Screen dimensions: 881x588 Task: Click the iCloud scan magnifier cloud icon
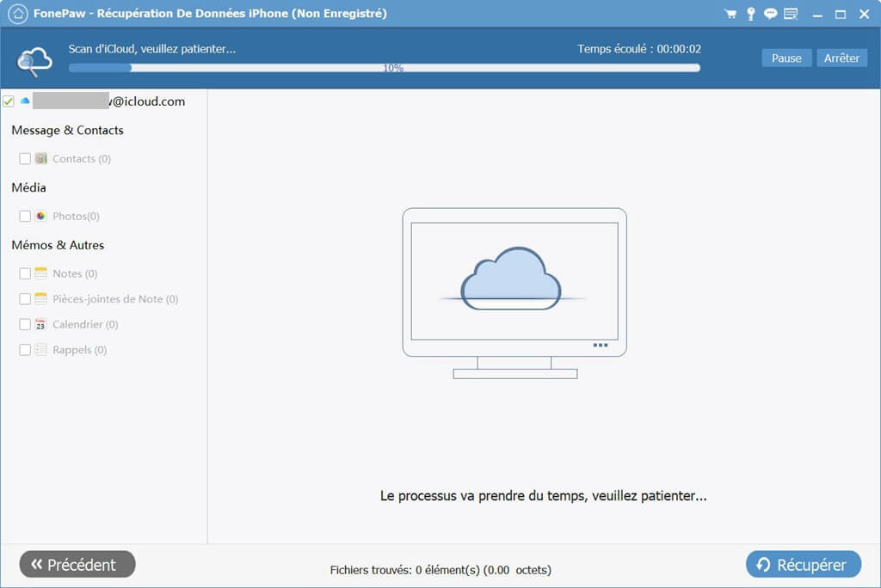(x=34, y=61)
